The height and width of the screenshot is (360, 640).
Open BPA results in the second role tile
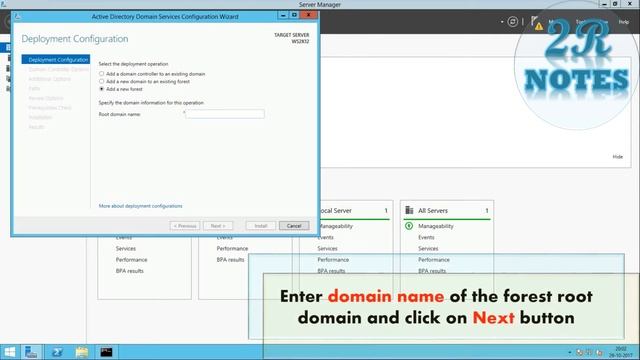click(230, 260)
